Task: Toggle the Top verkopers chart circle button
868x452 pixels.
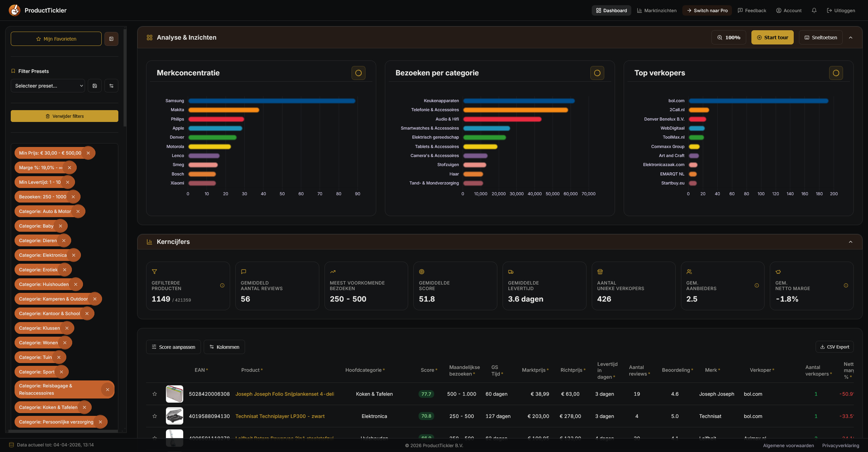Action: tap(836, 73)
